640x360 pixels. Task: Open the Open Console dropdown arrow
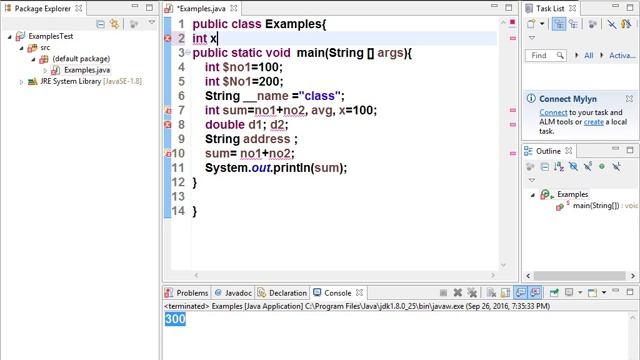(x=603, y=293)
